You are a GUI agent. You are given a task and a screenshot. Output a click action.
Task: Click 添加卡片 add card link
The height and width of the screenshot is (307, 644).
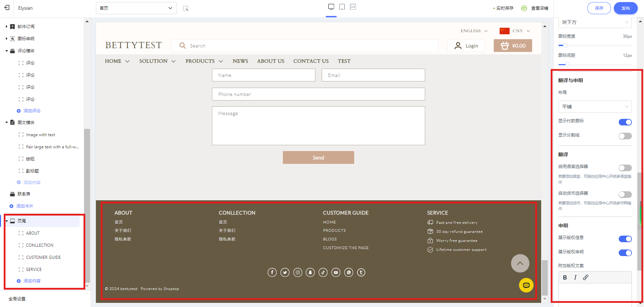point(25,206)
